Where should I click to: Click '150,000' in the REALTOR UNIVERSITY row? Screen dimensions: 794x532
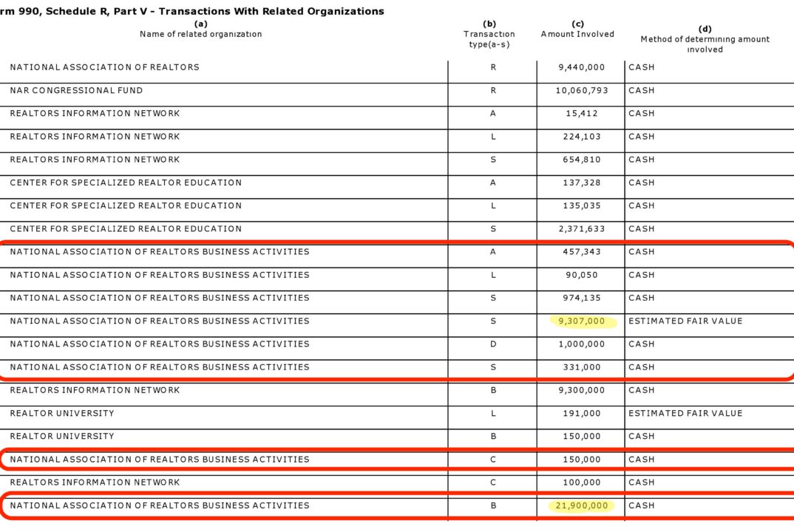point(581,437)
